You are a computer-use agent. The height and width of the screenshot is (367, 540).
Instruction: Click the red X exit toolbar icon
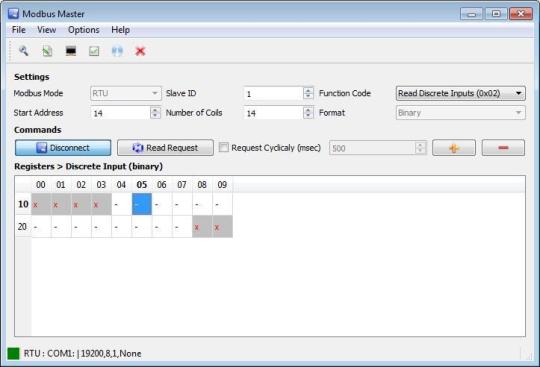point(140,51)
